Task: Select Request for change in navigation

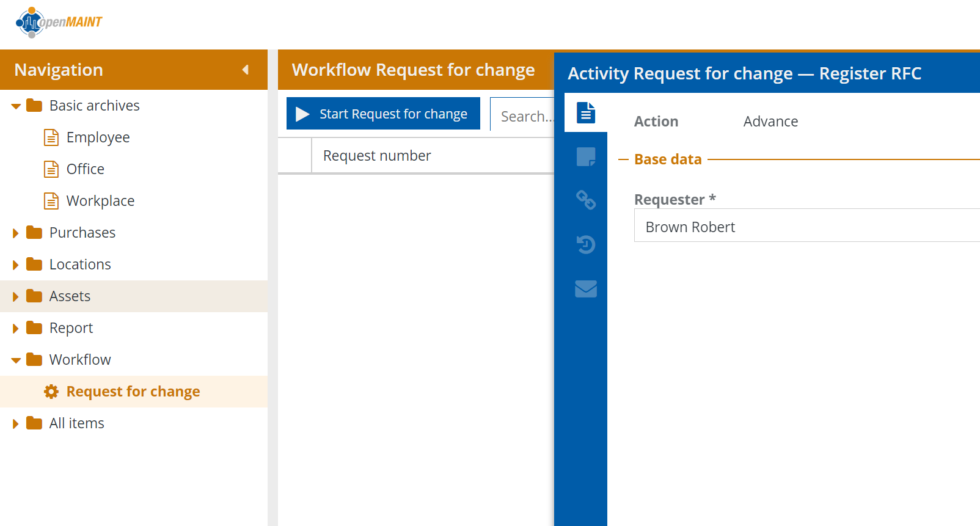Action: (133, 392)
